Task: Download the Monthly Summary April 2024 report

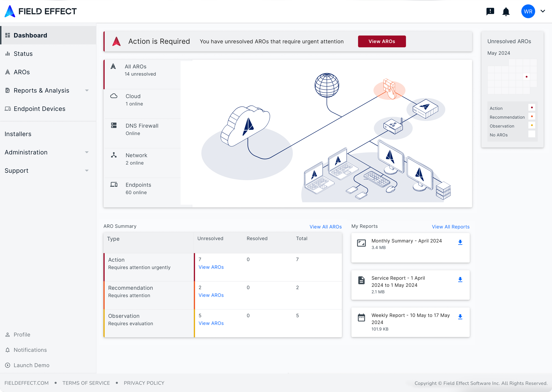Action: tap(460, 242)
